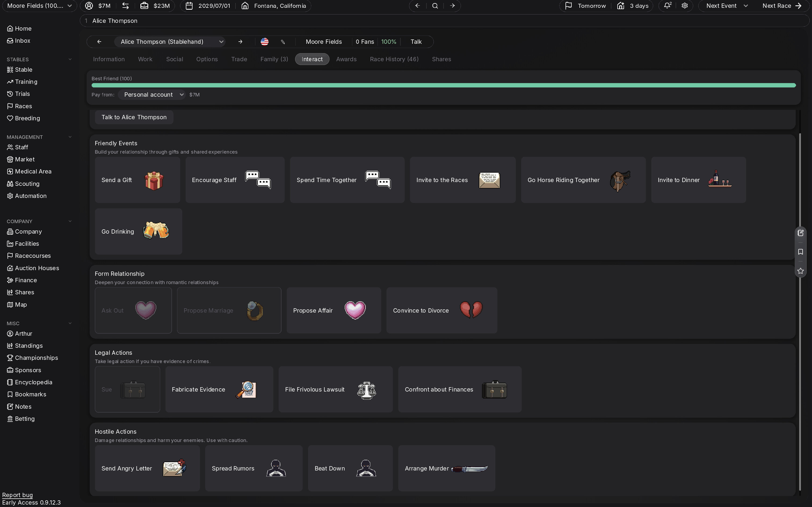Click the transfer funds arrows icon
Screen dimensions: 812x507
pyautogui.click(x=125, y=6)
